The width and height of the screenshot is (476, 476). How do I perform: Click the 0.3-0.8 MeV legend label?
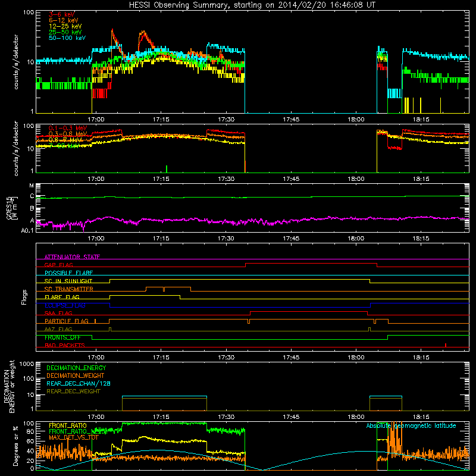(x=68, y=134)
